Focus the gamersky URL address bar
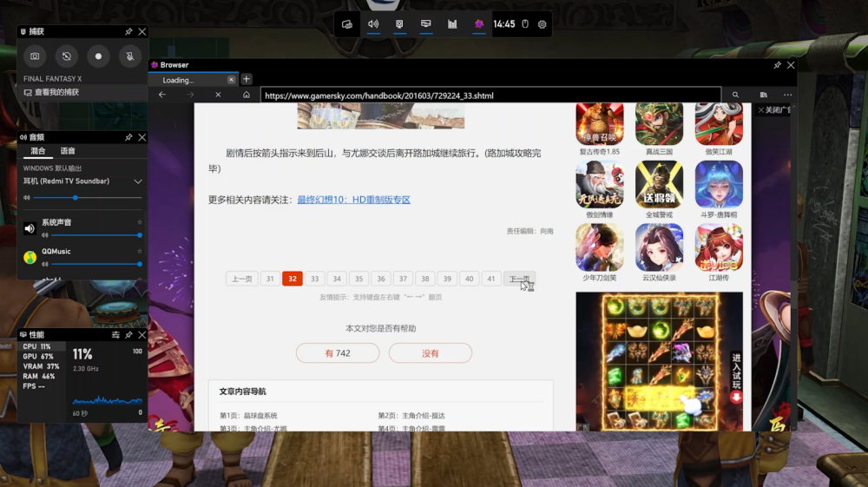 490,95
